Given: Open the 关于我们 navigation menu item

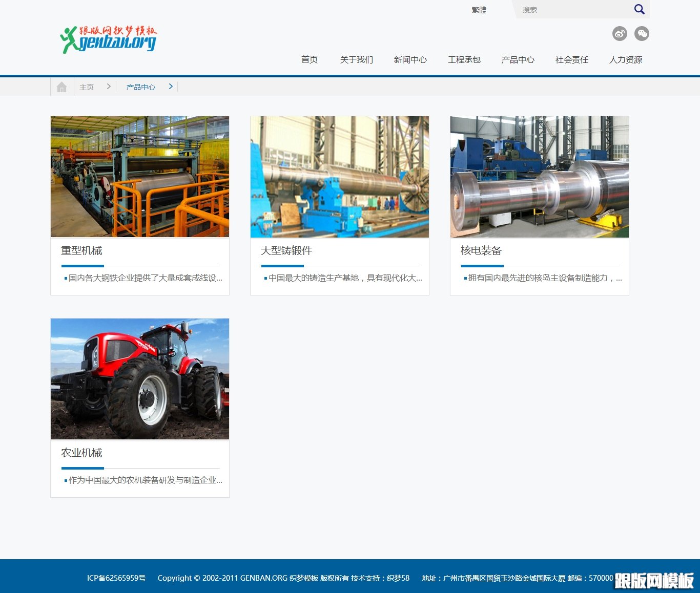Looking at the screenshot, I should click(357, 60).
